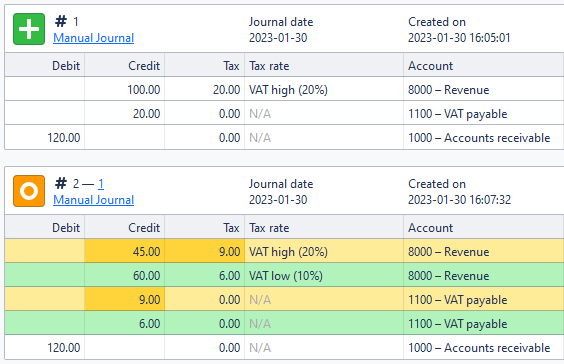Click journal date 2023-01-30 of journal 1

coord(278,38)
